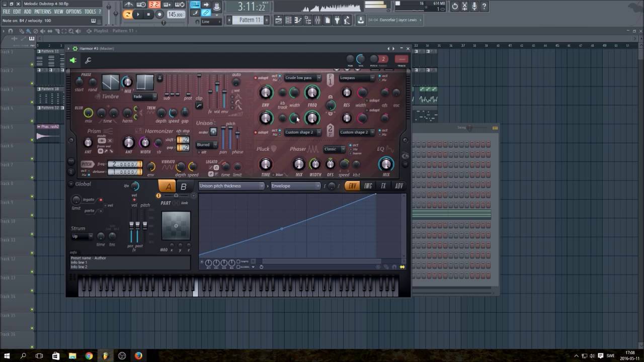Image resolution: width=644 pixels, height=362 pixels.
Task: Click the filter 1 FREQ knob
Action: (312, 92)
